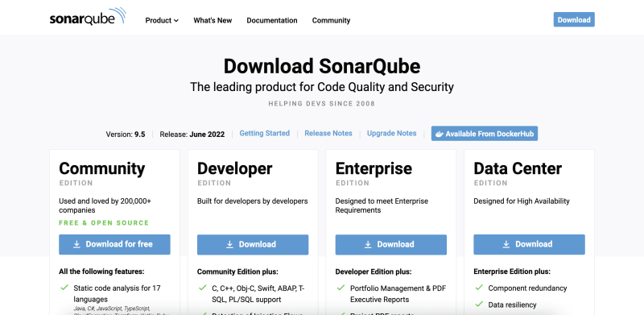Click Available From DockerHub button
This screenshot has height=315, width=644.
coord(485,134)
